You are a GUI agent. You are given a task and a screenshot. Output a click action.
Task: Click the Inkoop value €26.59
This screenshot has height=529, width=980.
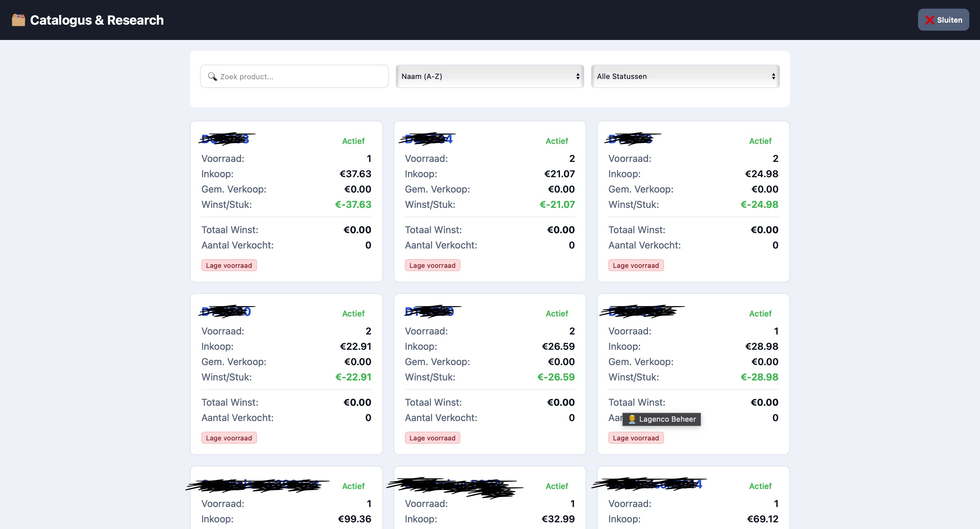click(x=558, y=346)
